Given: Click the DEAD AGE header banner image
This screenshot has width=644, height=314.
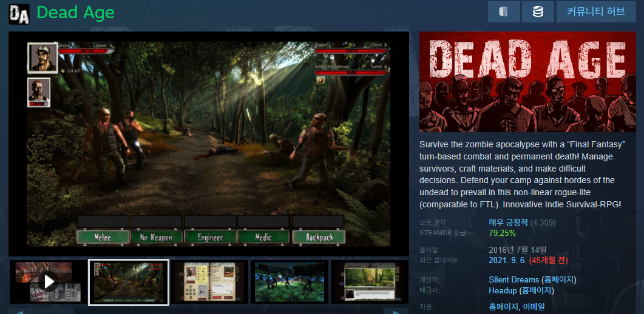Looking at the screenshot, I should click(527, 82).
